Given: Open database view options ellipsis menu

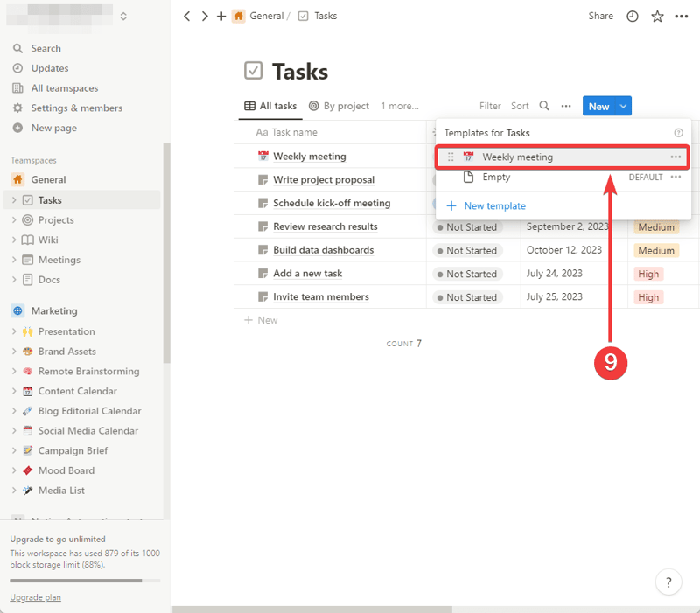Looking at the screenshot, I should click(566, 106).
